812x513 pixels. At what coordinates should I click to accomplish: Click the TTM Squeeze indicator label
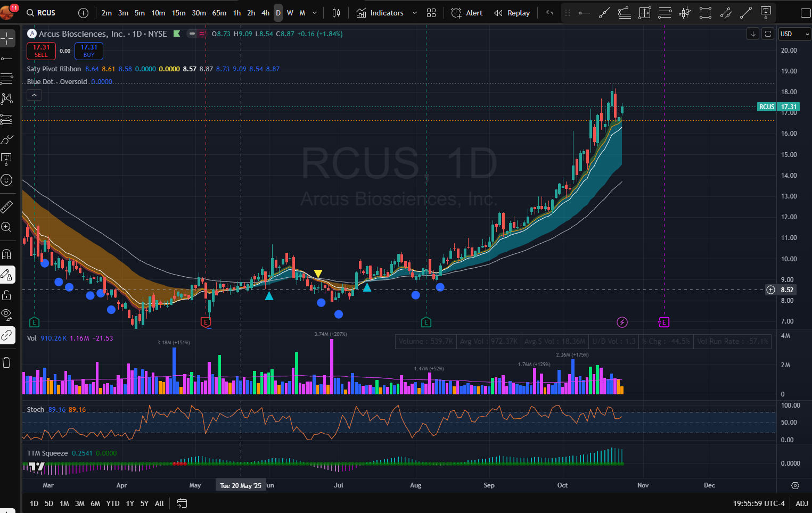pyautogui.click(x=47, y=453)
